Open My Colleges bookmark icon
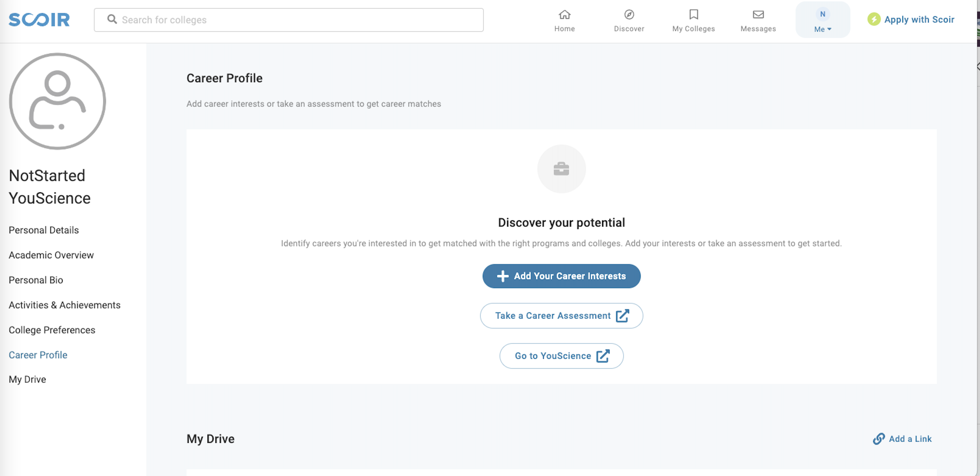 pos(693,15)
